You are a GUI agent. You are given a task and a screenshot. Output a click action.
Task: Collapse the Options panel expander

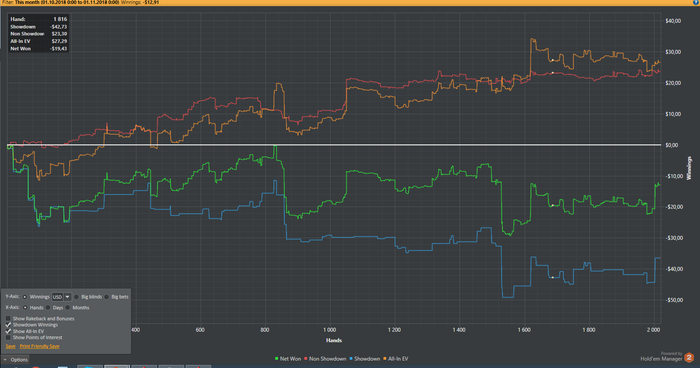(x=4, y=360)
